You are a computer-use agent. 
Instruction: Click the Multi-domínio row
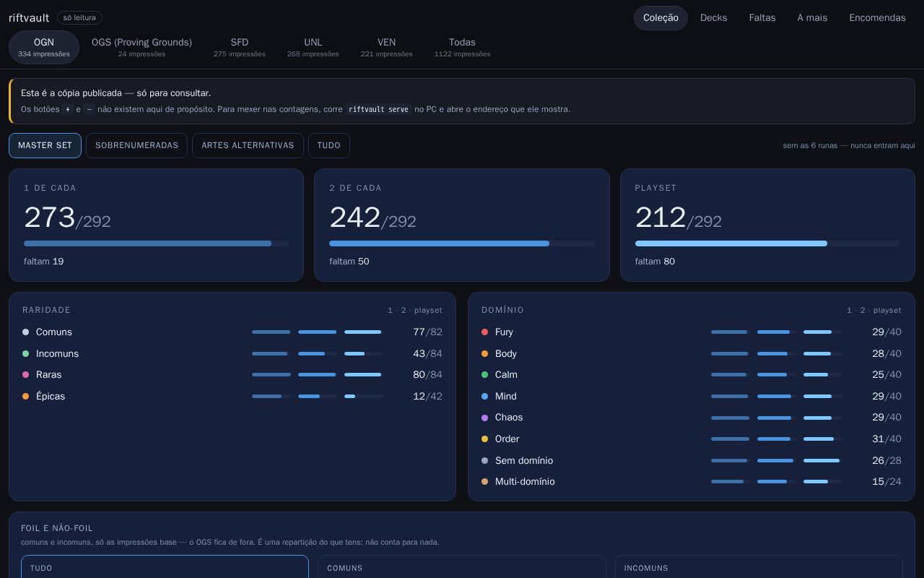(x=691, y=482)
